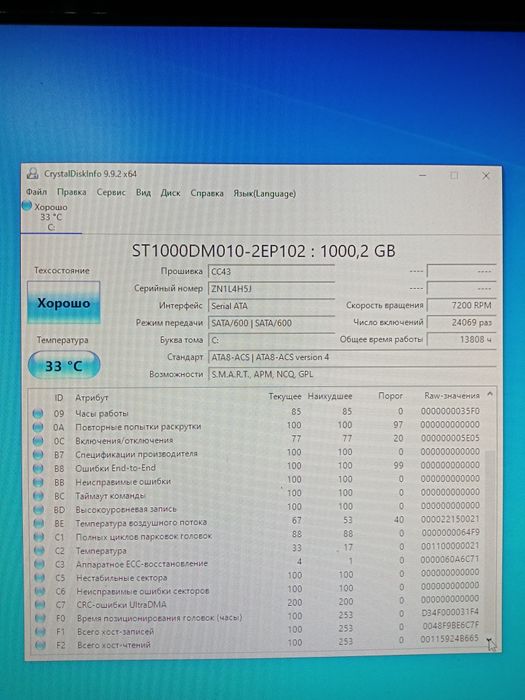Click status icon of Спецификации производителя row

pos(38,455)
